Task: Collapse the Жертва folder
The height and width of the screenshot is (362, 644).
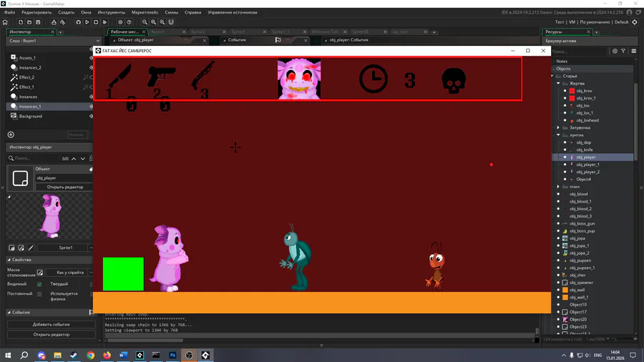Action: coord(559,83)
